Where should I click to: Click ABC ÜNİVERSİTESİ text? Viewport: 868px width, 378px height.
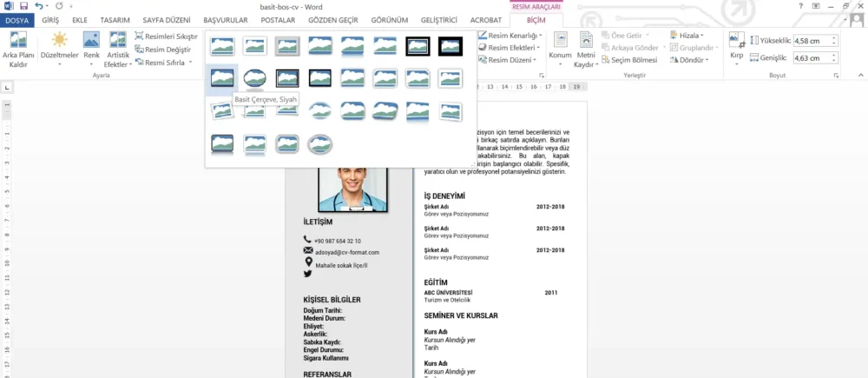(449, 293)
